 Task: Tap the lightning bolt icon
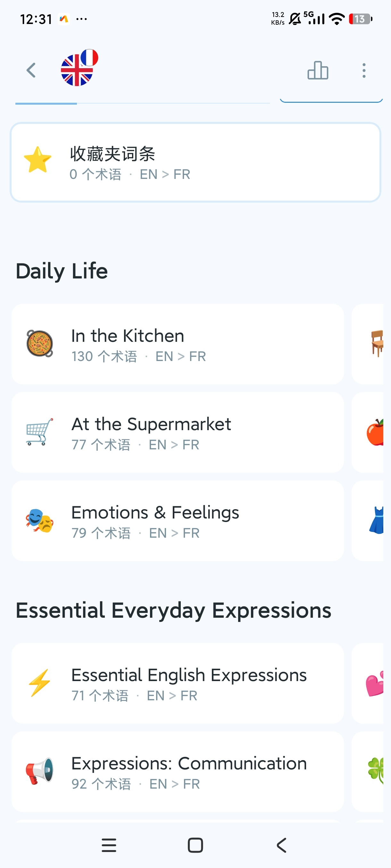40,683
